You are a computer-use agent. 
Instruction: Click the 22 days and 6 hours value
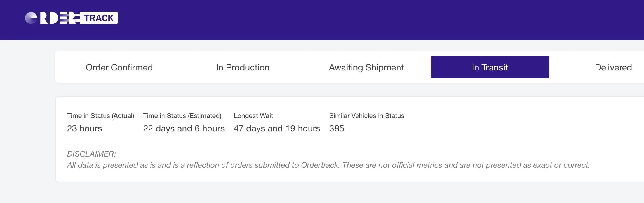pos(184,128)
